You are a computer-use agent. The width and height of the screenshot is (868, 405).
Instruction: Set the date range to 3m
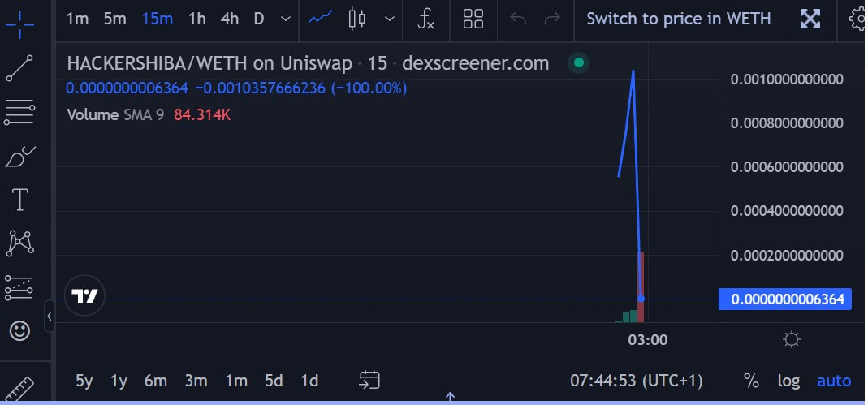coord(196,381)
